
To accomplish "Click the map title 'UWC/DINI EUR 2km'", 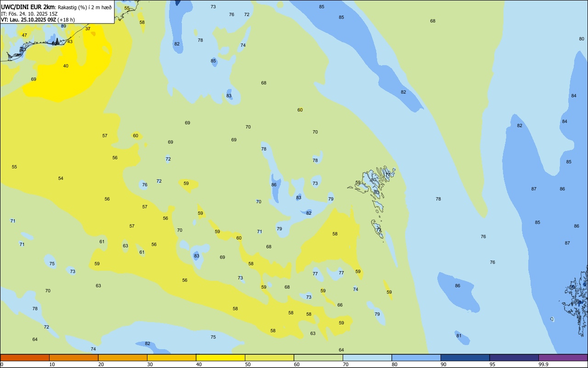I will 28,7.
